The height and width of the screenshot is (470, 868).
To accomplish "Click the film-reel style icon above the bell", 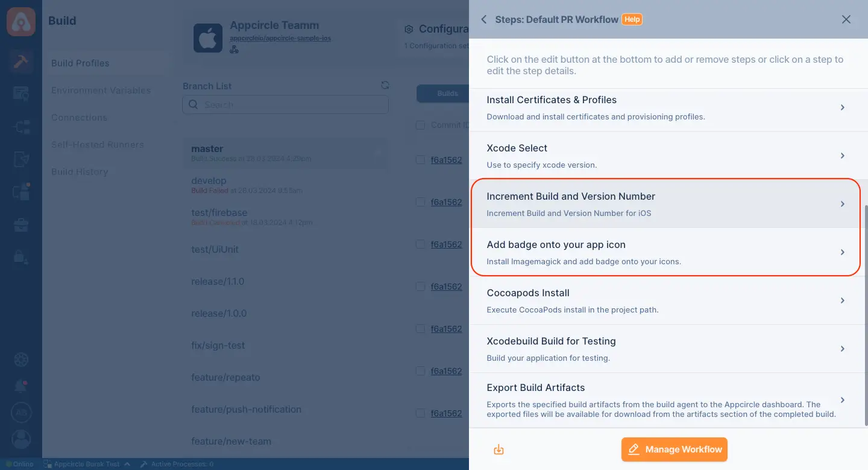I will (x=21, y=360).
